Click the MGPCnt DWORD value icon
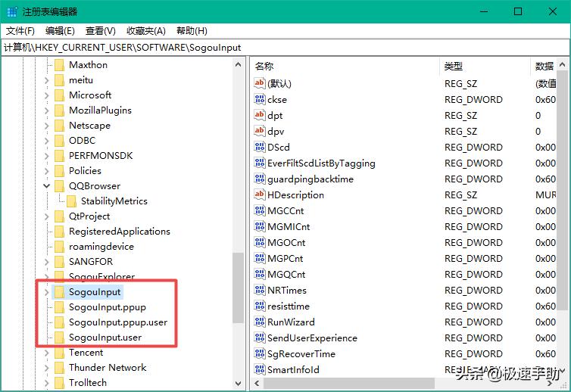Image resolution: width=571 pixels, height=392 pixels. (x=259, y=258)
